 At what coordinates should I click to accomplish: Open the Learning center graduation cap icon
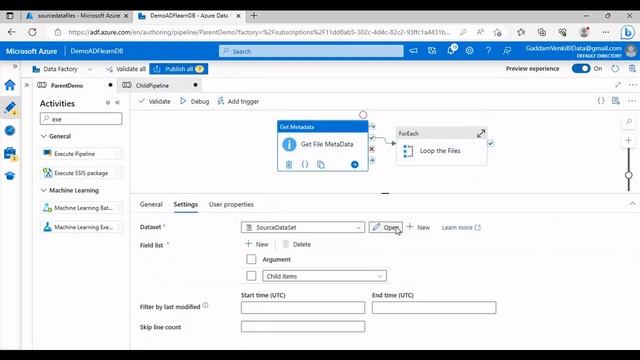point(10,176)
